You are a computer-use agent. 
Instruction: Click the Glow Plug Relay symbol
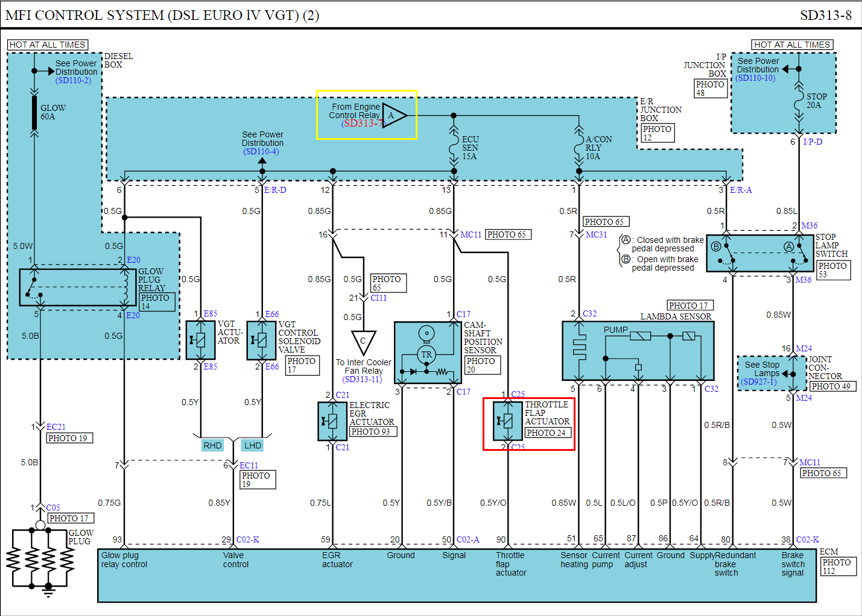pyautogui.click(x=78, y=287)
